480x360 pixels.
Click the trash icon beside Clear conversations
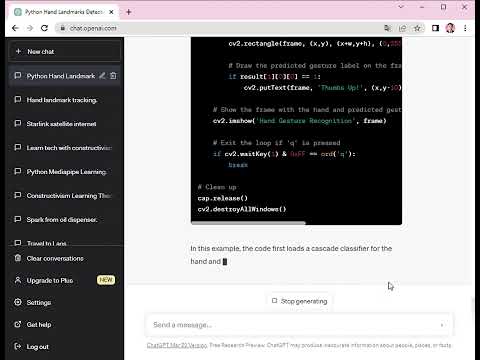click(18, 258)
